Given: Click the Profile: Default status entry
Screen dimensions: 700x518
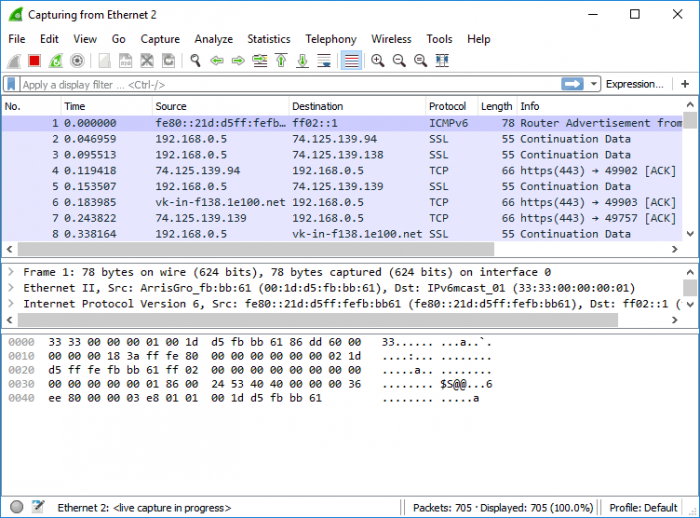Looking at the screenshot, I should tap(643, 508).
